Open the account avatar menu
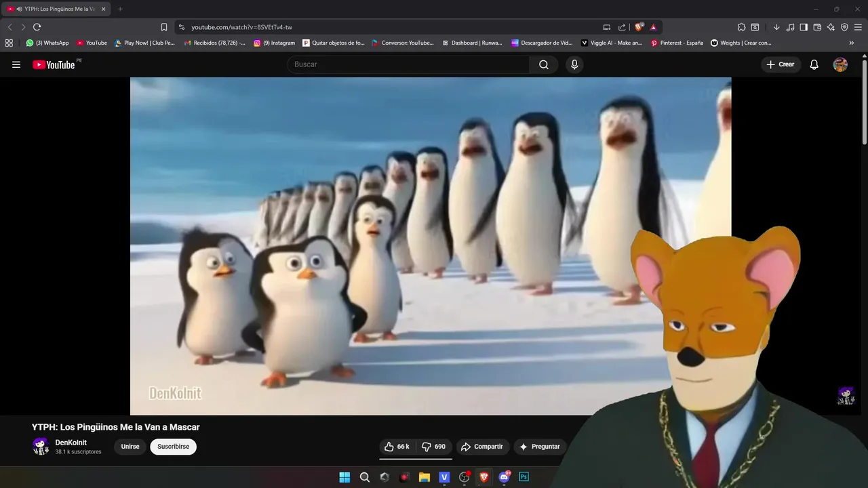Viewport: 868px width, 488px height. pos(840,64)
